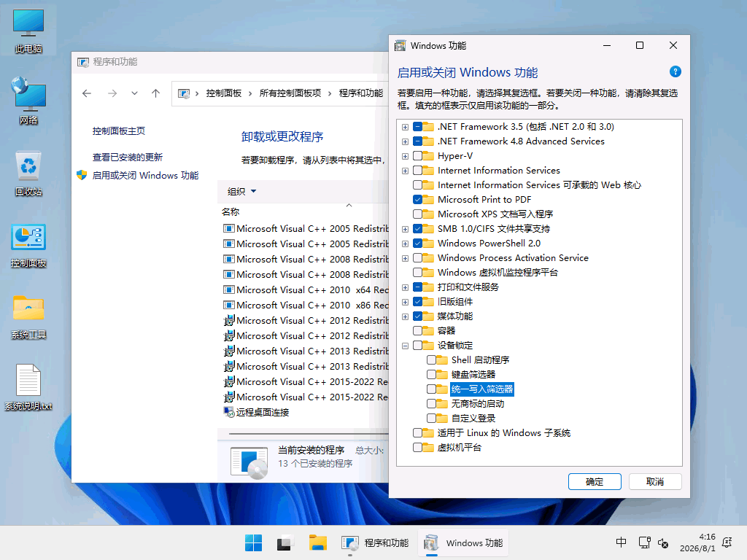Expand Internet Information Services node
This screenshot has width=747, height=560.
(x=405, y=171)
